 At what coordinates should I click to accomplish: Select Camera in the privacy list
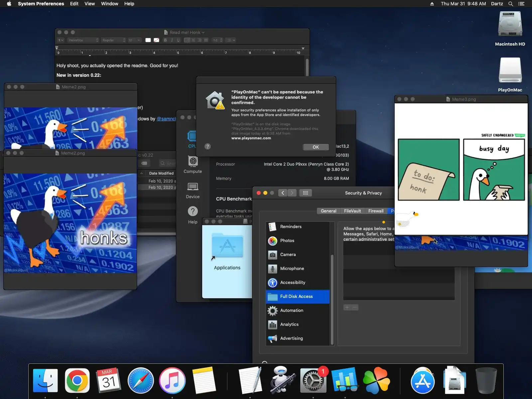(298, 254)
